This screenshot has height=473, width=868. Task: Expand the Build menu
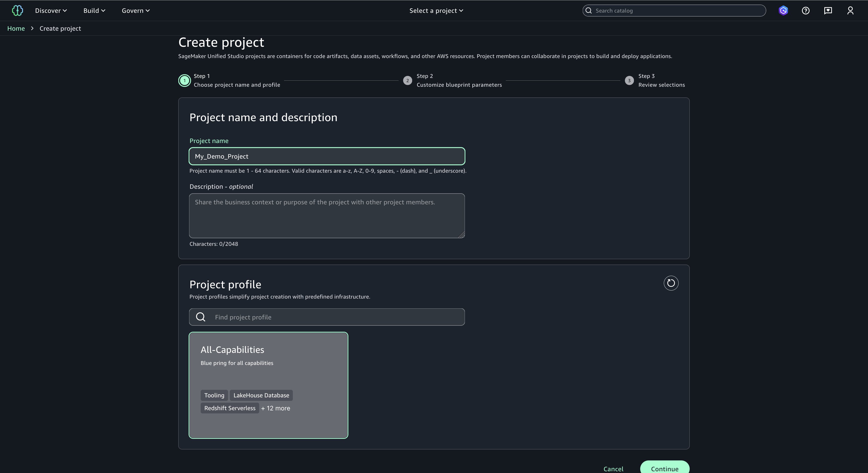coord(94,11)
